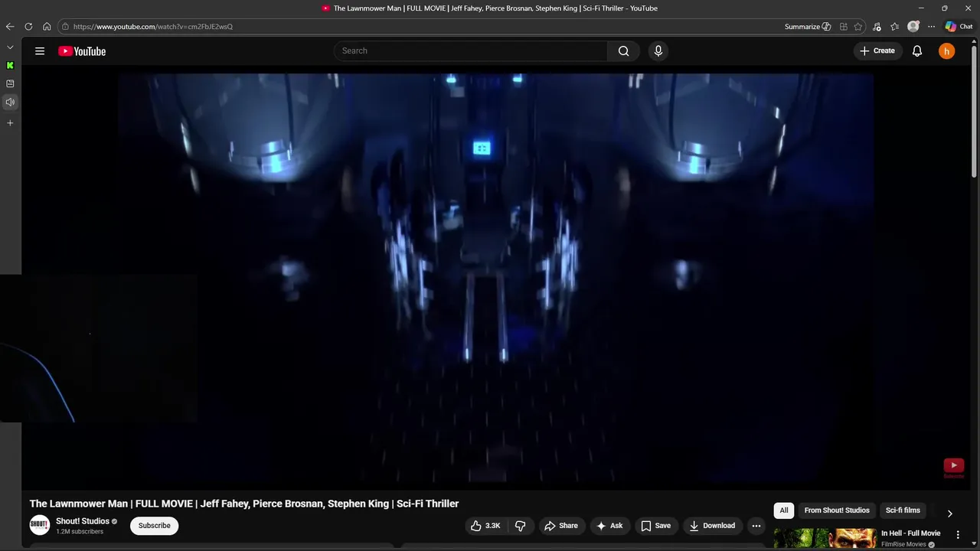
Task: Open the Shout! Studios channel avatar
Action: pos(40,525)
